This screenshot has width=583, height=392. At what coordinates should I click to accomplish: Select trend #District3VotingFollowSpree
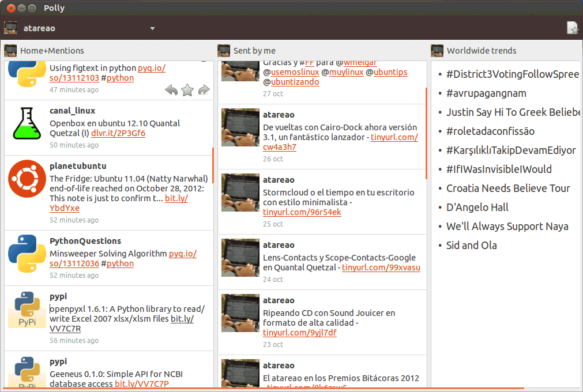(x=513, y=74)
